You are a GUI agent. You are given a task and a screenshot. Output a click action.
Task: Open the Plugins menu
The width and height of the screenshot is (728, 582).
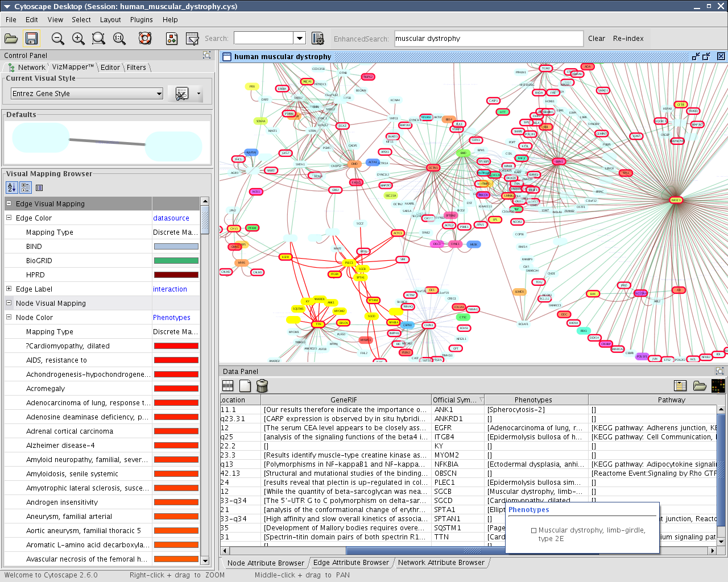pos(141,19)
